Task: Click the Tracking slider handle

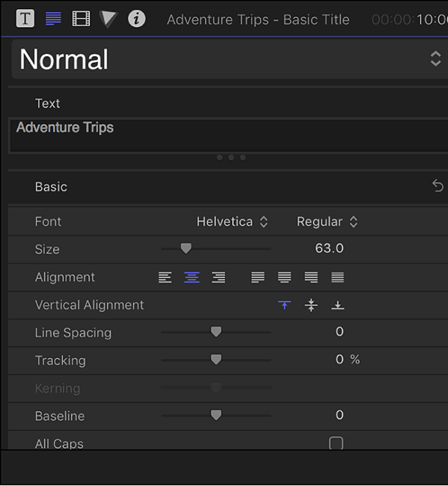Action: coord(216,360)
